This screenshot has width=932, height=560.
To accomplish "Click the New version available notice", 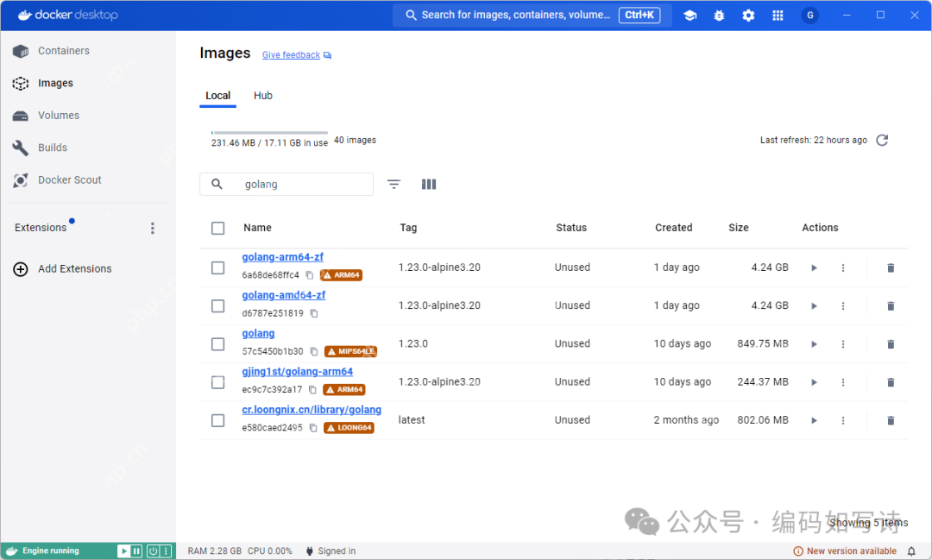I will (x=850, y=551).
